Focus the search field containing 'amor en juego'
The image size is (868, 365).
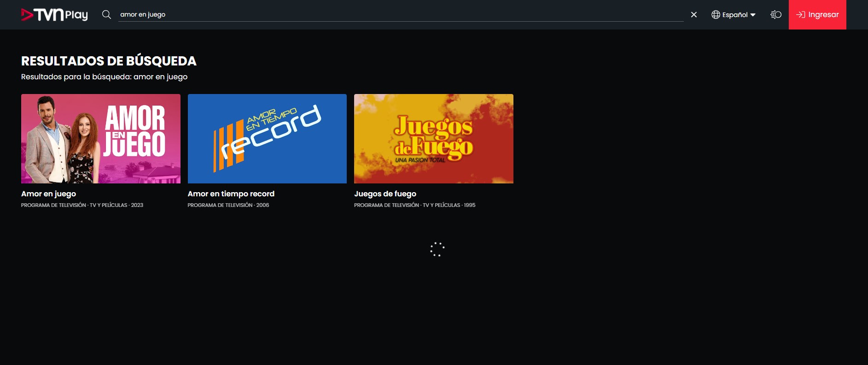(x=401, y=15)
